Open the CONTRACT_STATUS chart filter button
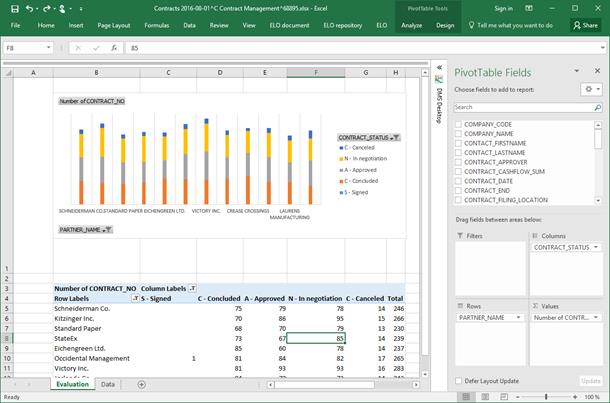Viewport: 610px width, 403px height. pyautogui.click(x=368, y=137)
